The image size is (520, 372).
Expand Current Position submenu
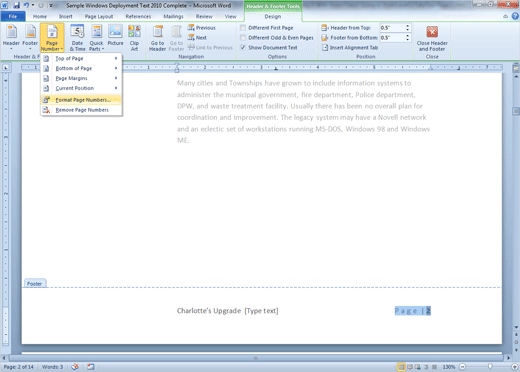click(x=81, y=88)
